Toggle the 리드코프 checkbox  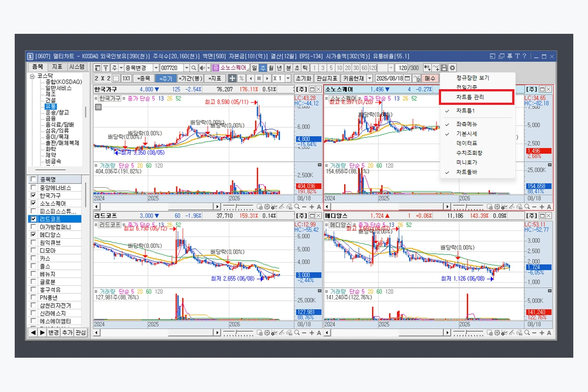point(33,219)
